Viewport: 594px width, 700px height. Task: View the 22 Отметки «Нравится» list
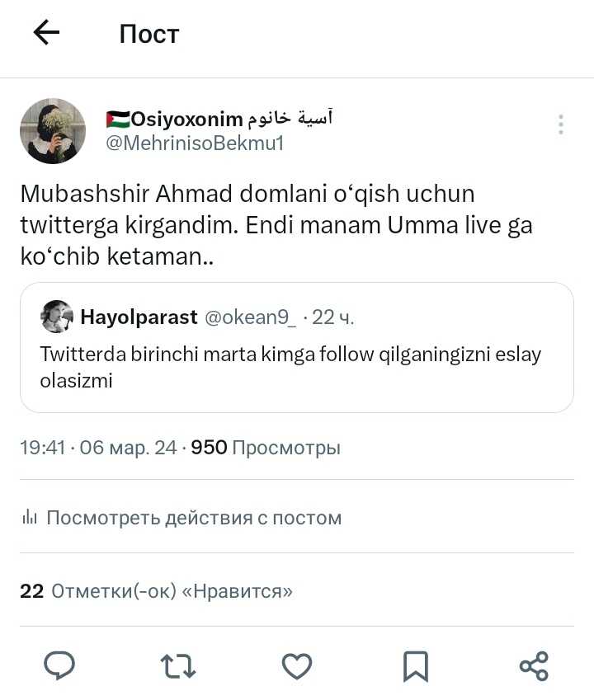click(x=157, y=591)
